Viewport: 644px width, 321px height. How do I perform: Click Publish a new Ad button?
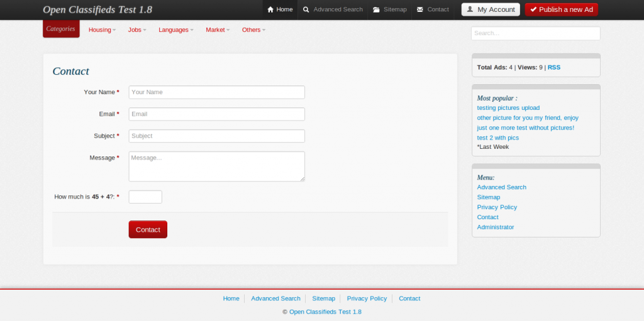(562, 9)
